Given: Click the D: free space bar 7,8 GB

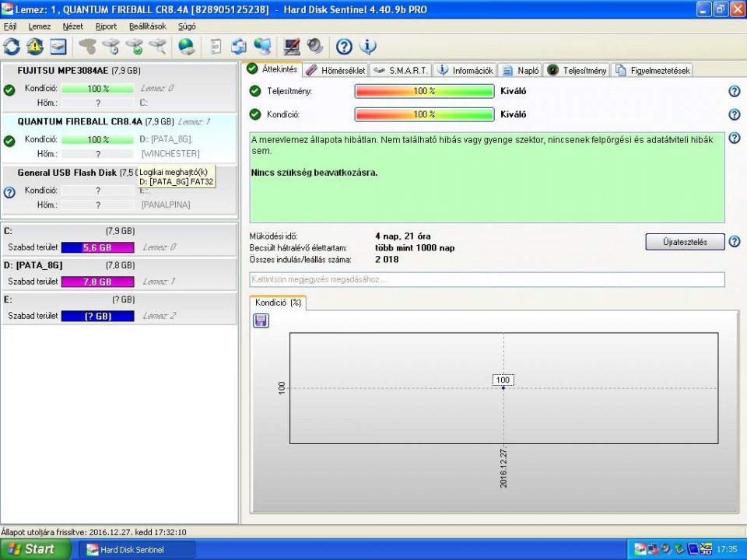Looking at the screenshot, I should [x=98, y=282].
